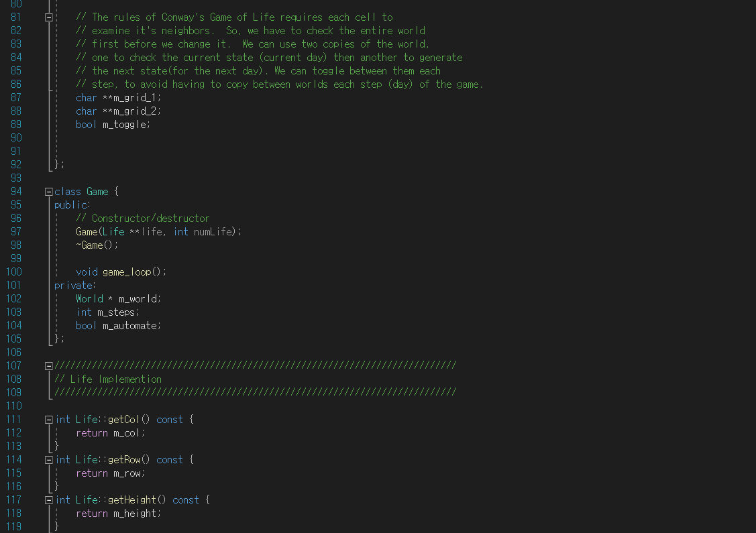Image resolution: width=756 pixels, height=533 pixels.
Task: Collapse the comment block at line 81
Action: tap(48, 17)
